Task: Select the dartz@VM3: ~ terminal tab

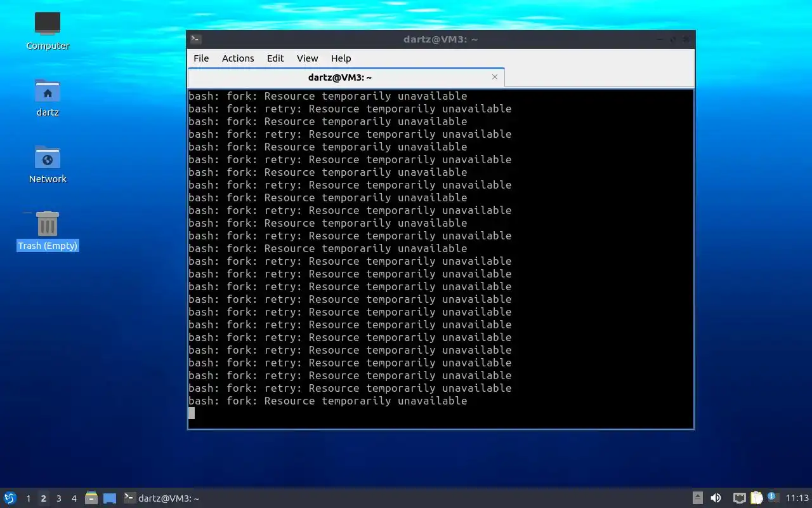Action: click(x=346, y=77)
